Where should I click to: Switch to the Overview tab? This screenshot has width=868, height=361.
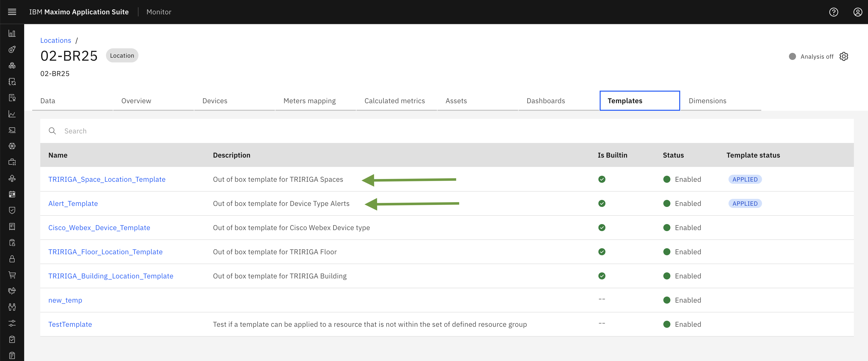(154, 101)
